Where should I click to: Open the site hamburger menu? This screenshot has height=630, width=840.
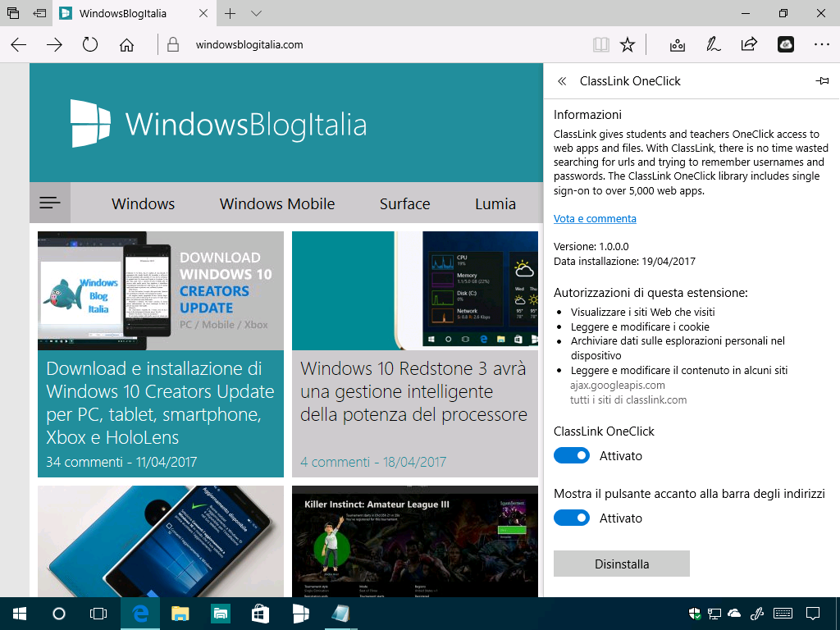(50, 203)
